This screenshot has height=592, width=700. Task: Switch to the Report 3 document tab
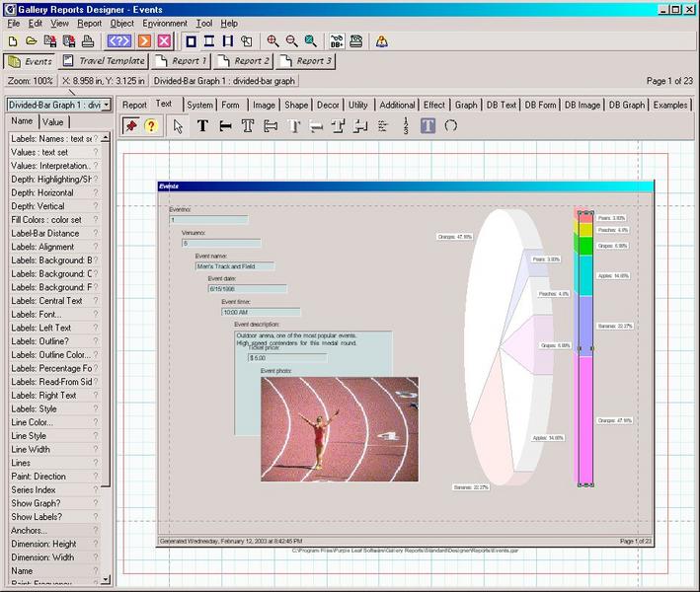(x=306, y=60)
